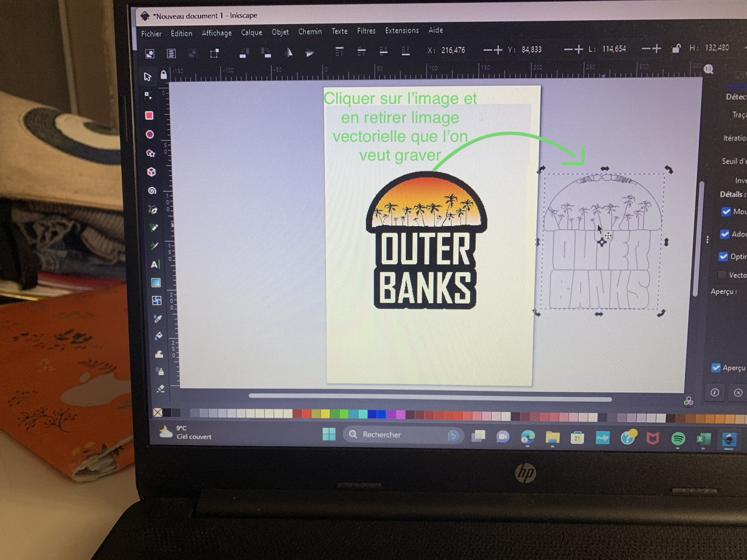Click the horizontal canvas scrollbar
This screenshot has width=747, height=560.
click(430, 397)
